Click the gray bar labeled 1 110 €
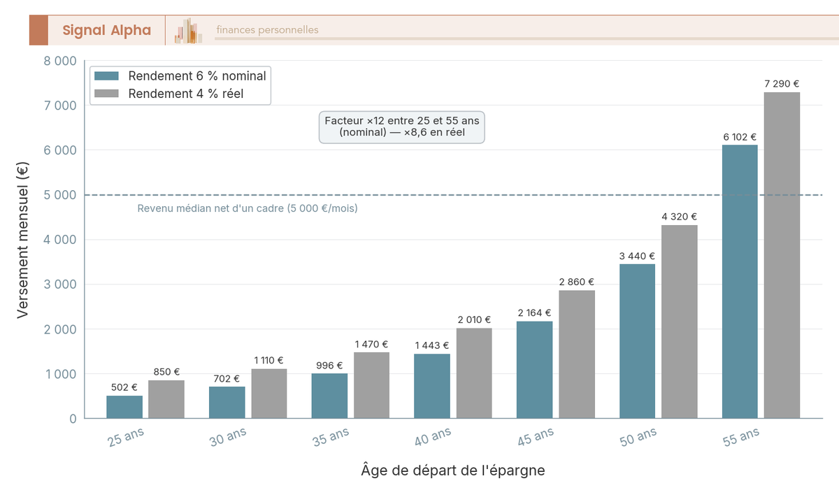839x504 pixels. 269,394
